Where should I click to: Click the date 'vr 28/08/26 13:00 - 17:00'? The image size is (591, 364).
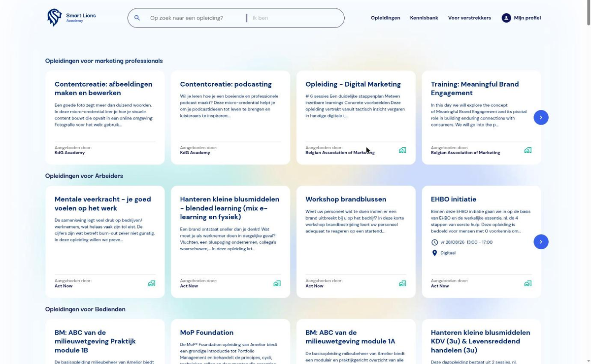[x=466, y=242]
